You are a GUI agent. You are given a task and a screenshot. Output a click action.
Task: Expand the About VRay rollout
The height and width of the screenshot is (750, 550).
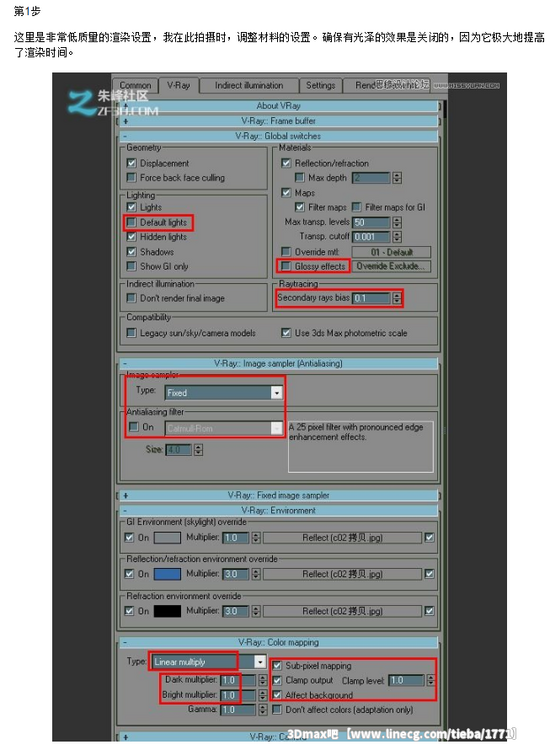[278, 106]
